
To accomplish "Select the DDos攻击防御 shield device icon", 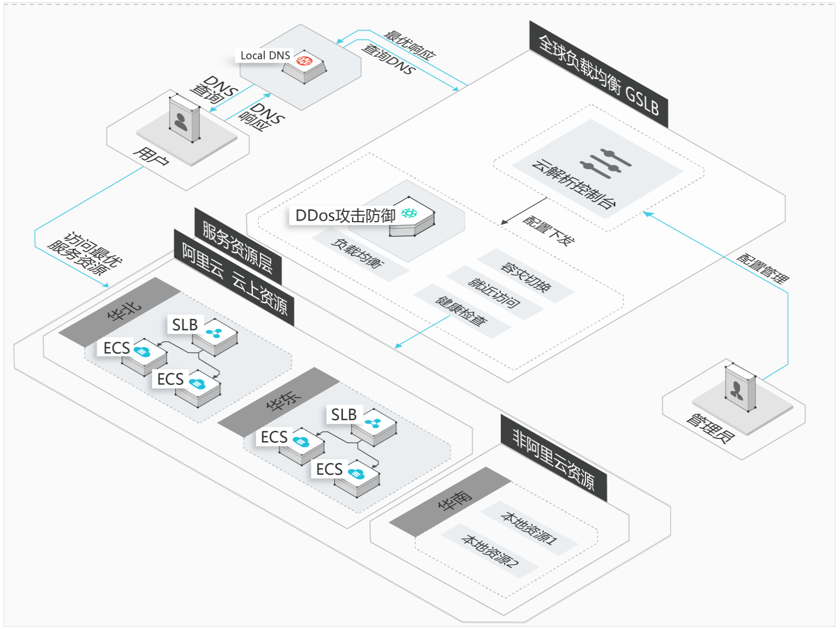I will point(412,217).
